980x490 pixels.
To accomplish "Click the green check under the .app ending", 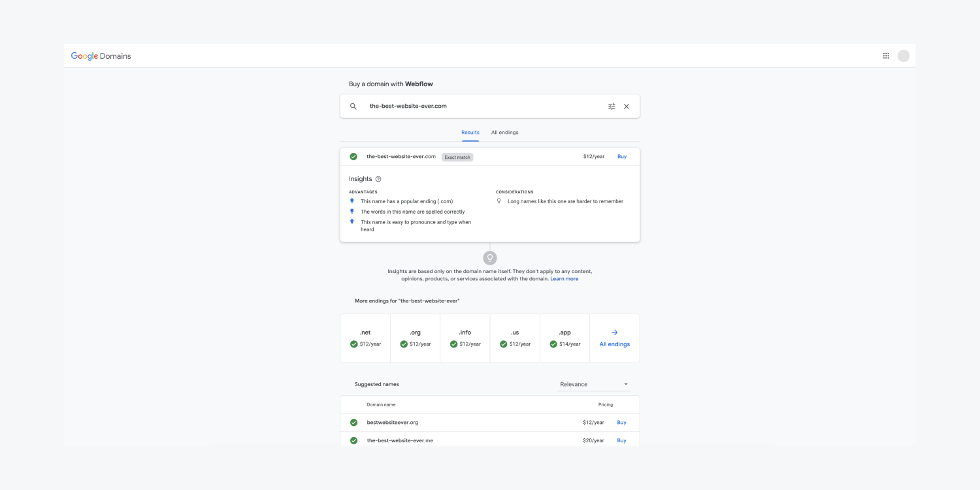I will [552, 344].
